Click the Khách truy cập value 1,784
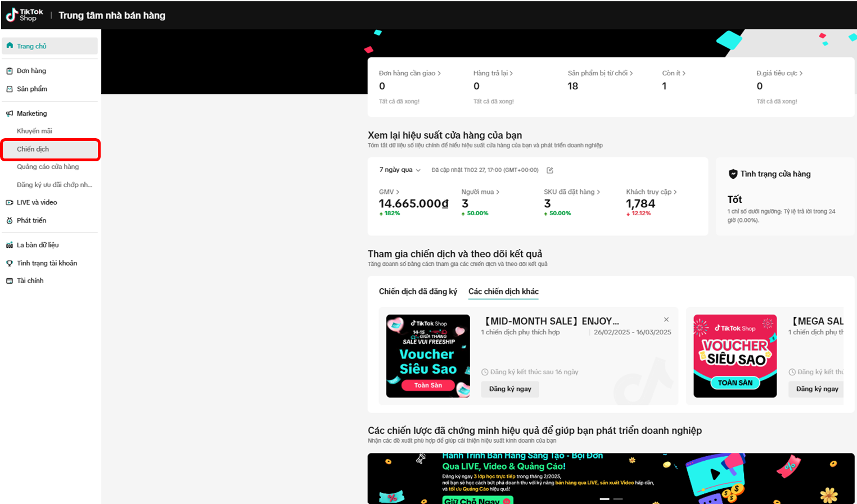This screenshot has height=504, width=857. [x=641, y=204]
